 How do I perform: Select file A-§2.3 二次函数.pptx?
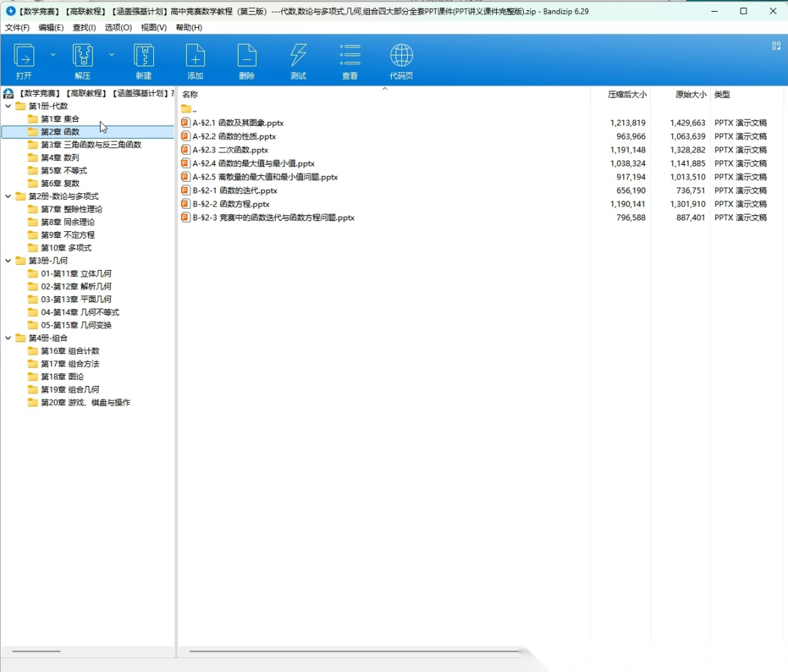pos(231,150)
